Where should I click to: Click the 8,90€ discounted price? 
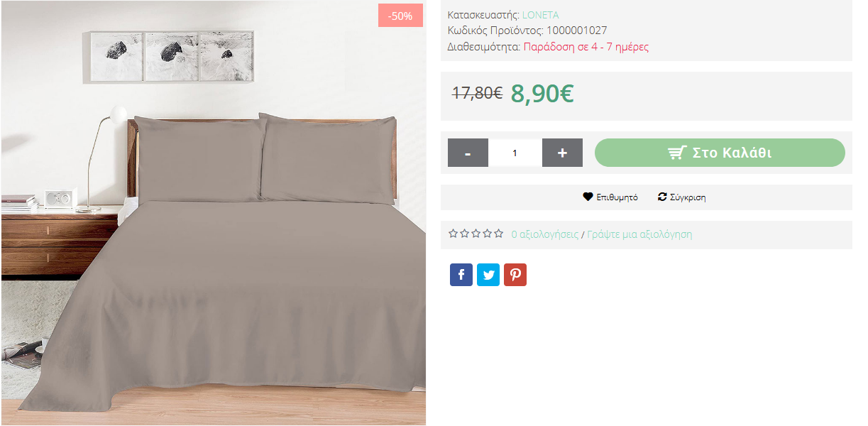click(542, 93)
